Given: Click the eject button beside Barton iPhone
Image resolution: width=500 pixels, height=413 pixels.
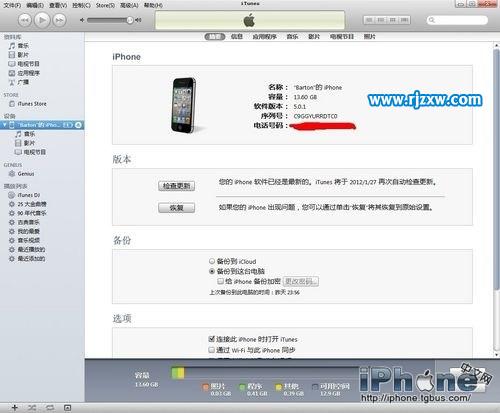Looking at the screenshot, I should click(78, 125).
